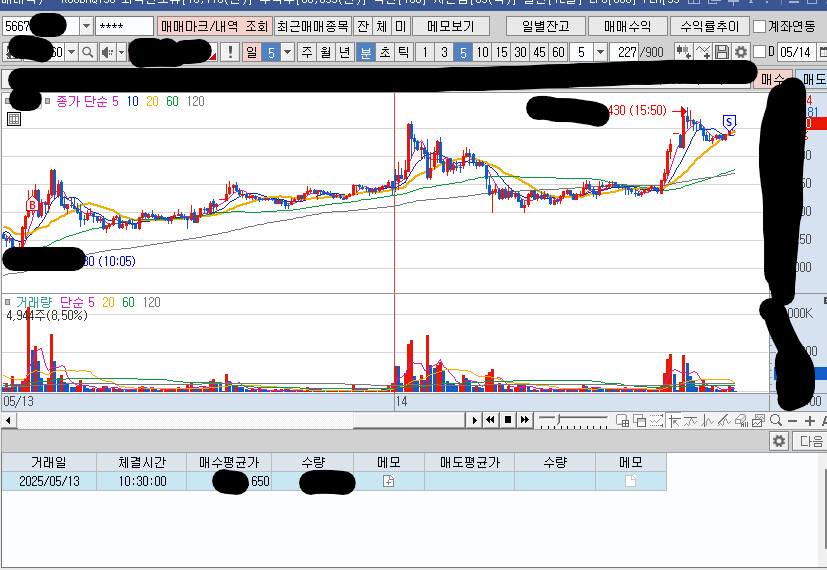This screenshot has height=570, width=827.
Task: Open the memo icon in the trade row
Action: click(x=389, y=482)
